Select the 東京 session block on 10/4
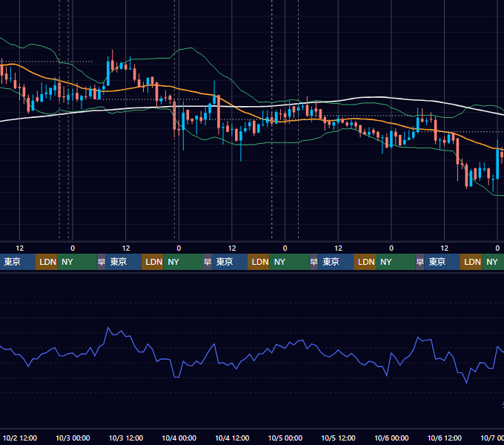The width and height of the screenshot is (504, 445). click(x=230, y=262)
